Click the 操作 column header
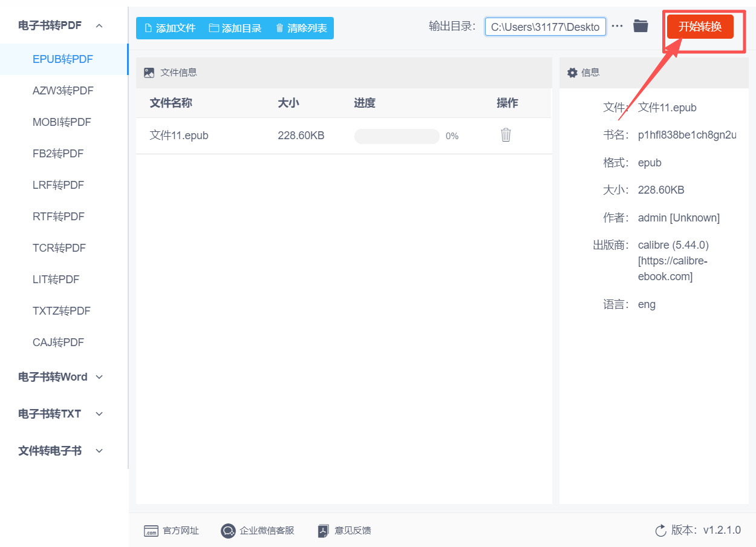The width and height of the screenshot is (756, 547). [507, 103]
